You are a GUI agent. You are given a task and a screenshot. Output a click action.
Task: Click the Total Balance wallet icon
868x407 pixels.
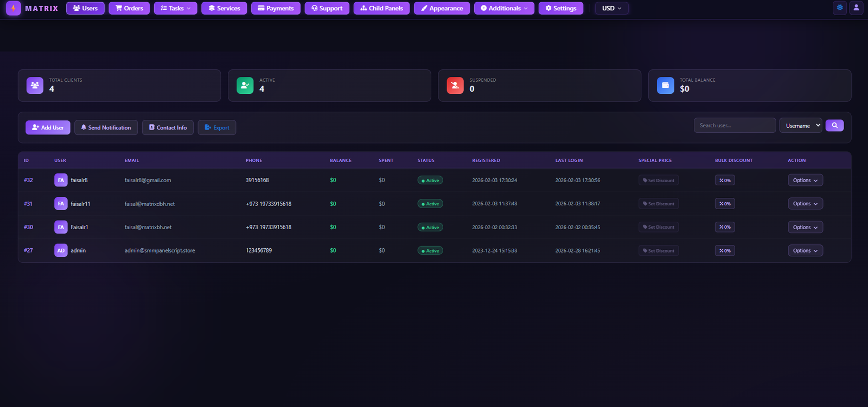click(665, 85)
